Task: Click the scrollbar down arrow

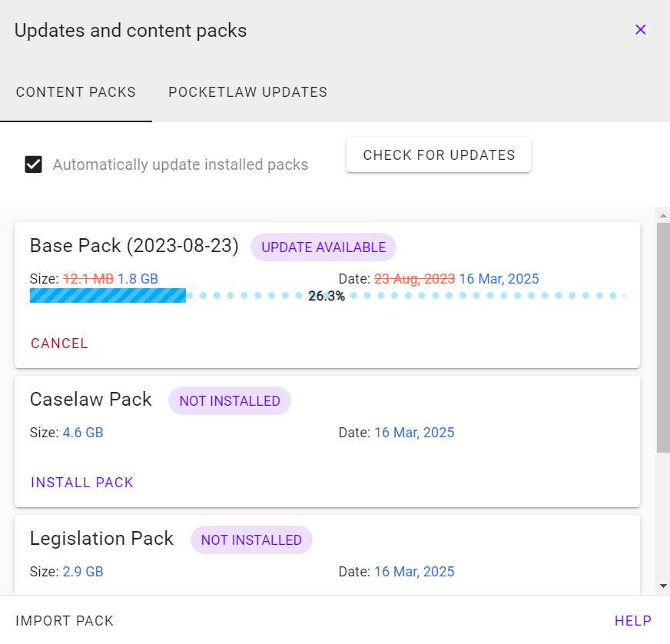Action: 663,586
